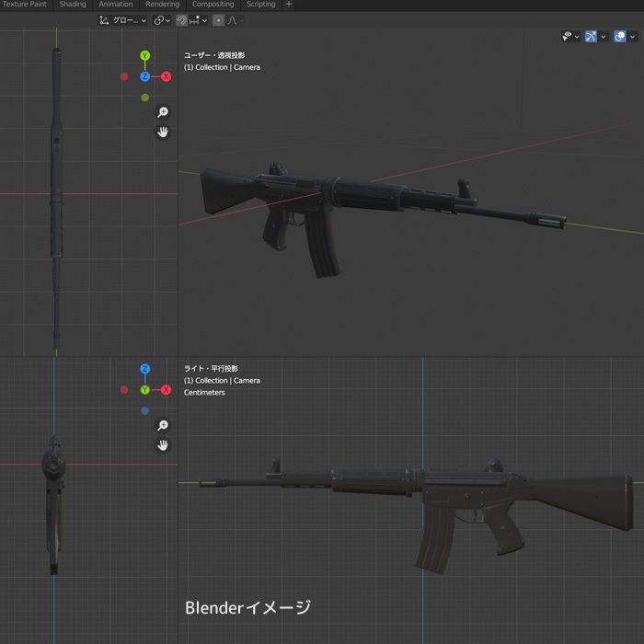The width and height of the screenshot is (644, 644).
Task: Click '(1) Collection | Camera' in lower viewport
Action: [x=222, y=381]
